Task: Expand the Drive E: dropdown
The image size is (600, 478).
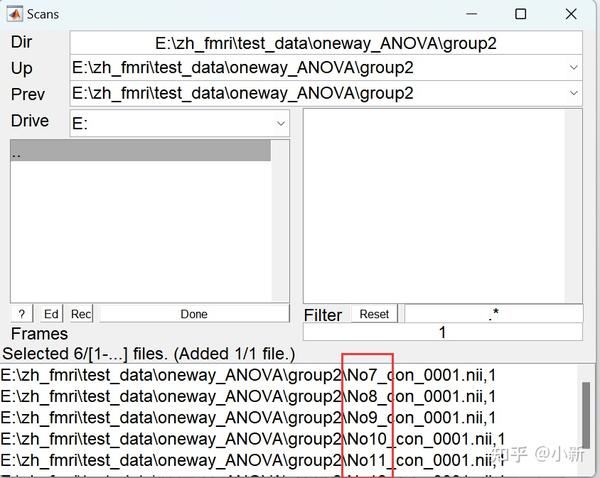Action: (281, 123)
